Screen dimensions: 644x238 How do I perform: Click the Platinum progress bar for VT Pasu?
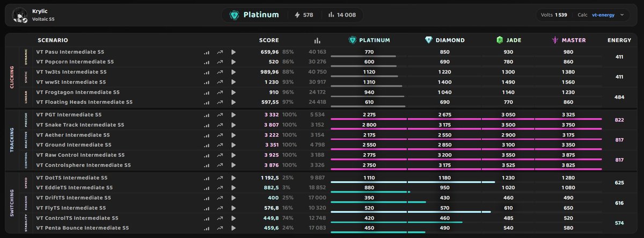pyautogui.click(x=369, y=56)
